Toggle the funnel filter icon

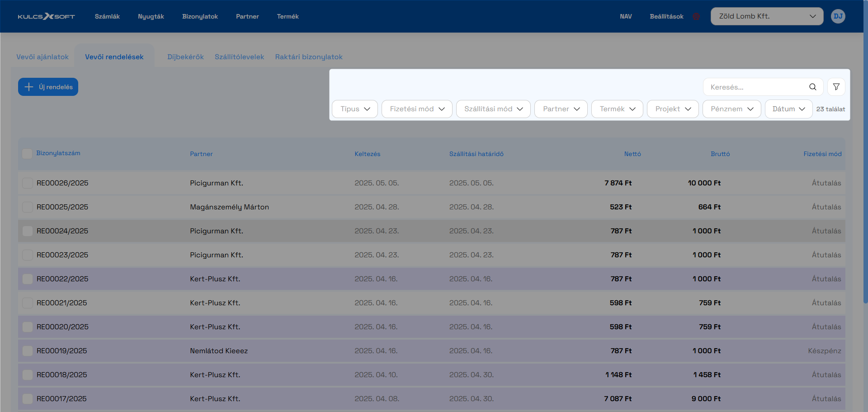836,87
